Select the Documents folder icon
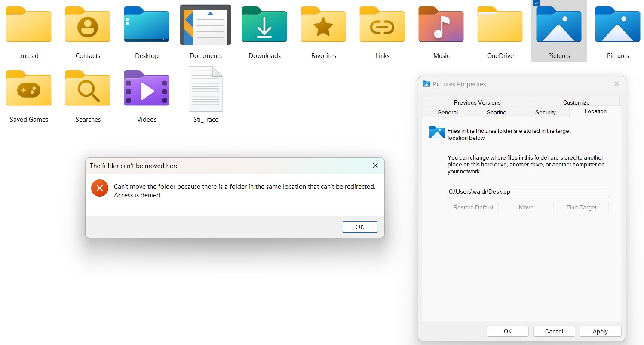Screen dimensions: 644x345 point(205,25)
